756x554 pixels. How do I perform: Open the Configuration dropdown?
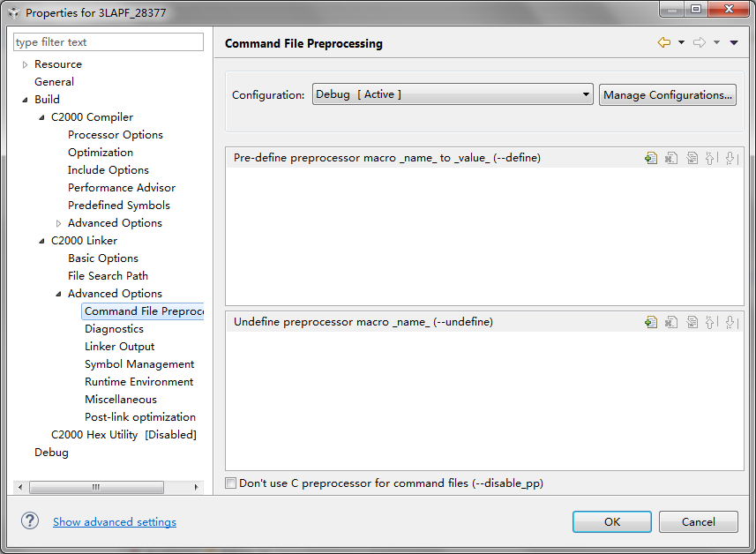point(453,94)
